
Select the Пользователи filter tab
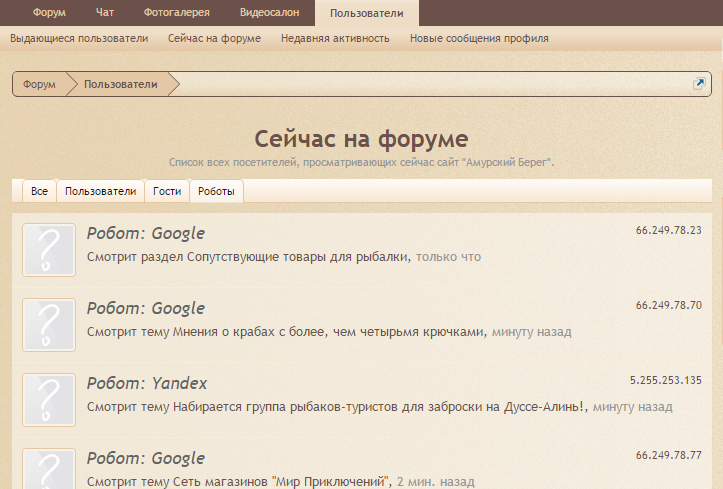tap(101, 191)
